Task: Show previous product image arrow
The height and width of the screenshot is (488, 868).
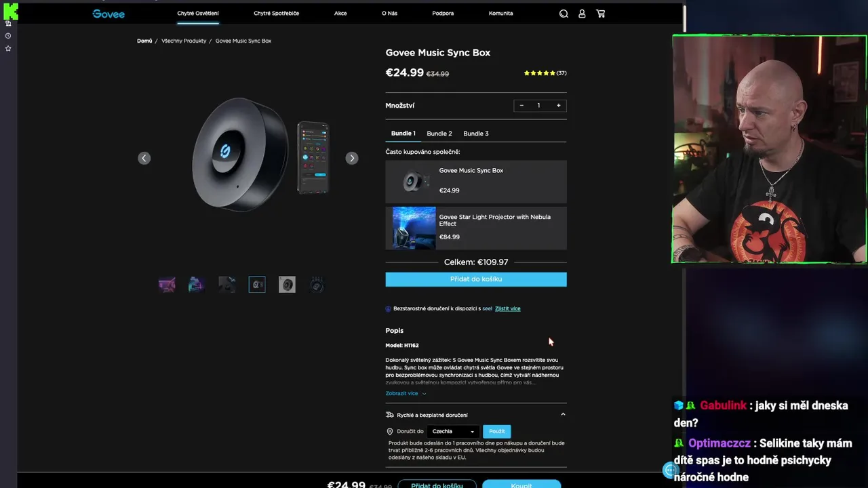Action: [144, 158]
